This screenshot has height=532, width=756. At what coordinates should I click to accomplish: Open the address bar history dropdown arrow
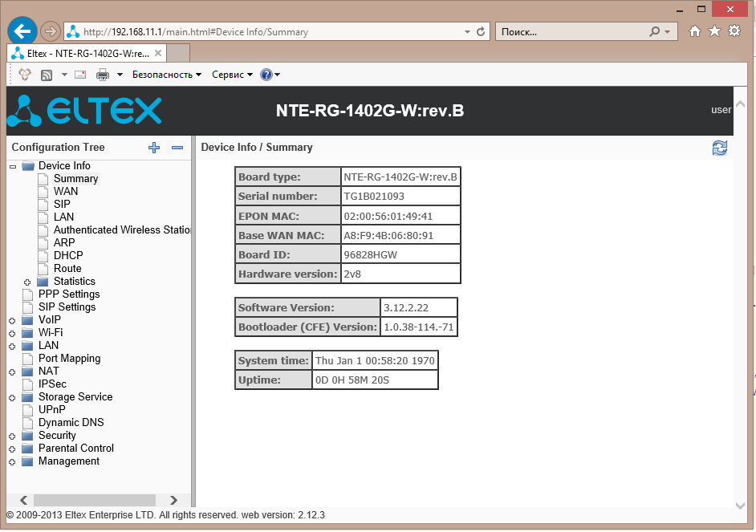coord(467,32)
